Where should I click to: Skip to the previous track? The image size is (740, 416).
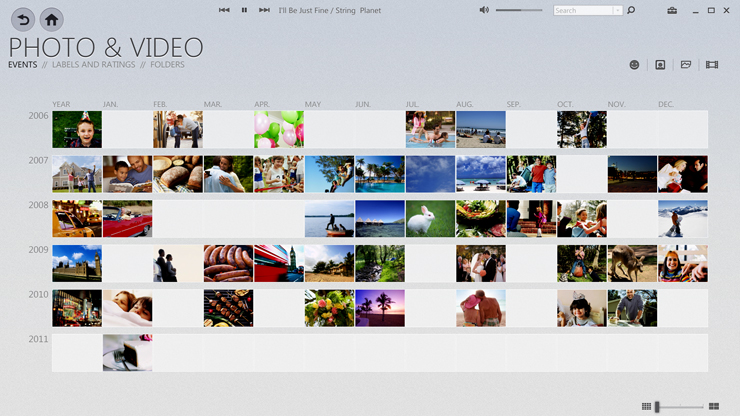(x=224, y=10)
